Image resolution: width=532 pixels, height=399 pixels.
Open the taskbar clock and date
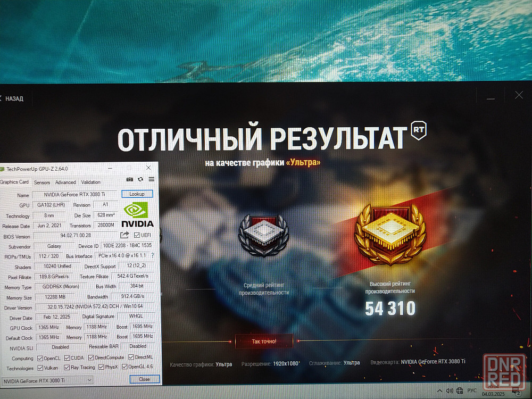click(x=494, y=390)
